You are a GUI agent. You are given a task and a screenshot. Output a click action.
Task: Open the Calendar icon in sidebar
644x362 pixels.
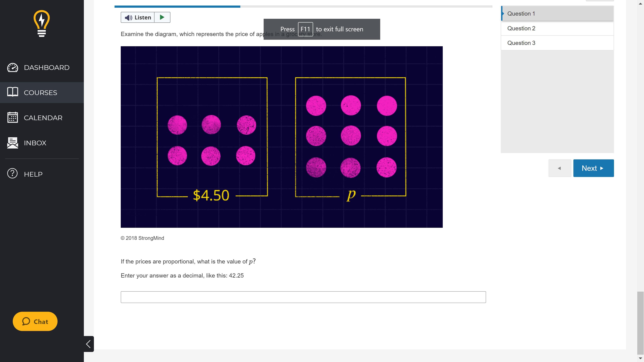pos(13,117)
